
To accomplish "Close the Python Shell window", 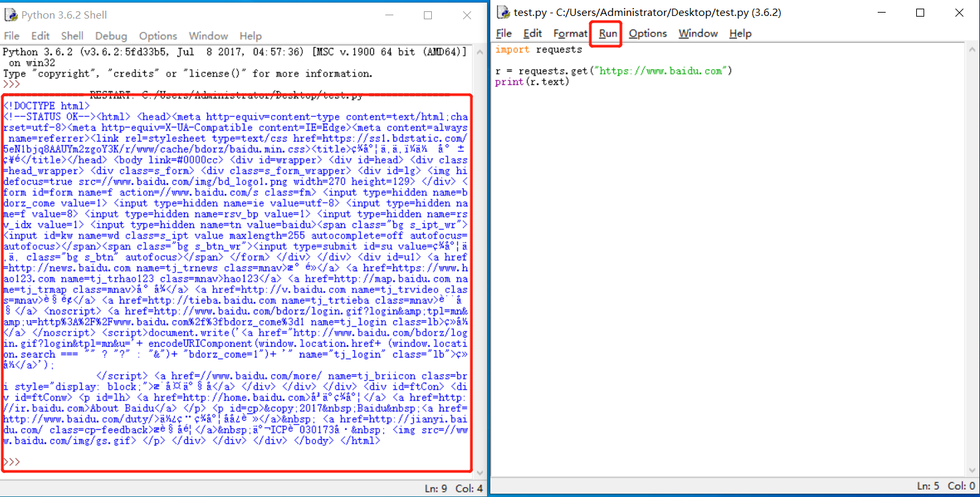I will [x=467, y=15].
